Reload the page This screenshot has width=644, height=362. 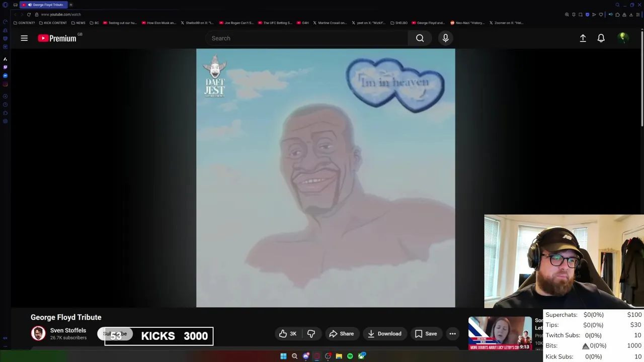[29, 15]
